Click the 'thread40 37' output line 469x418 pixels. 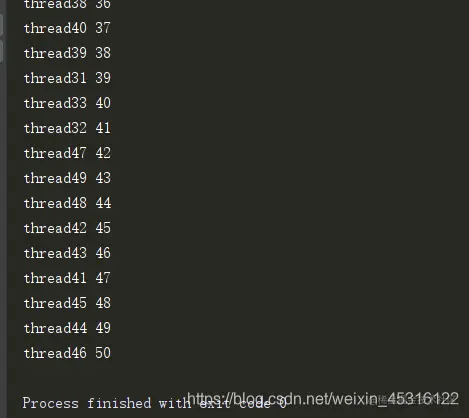(67, 28)
